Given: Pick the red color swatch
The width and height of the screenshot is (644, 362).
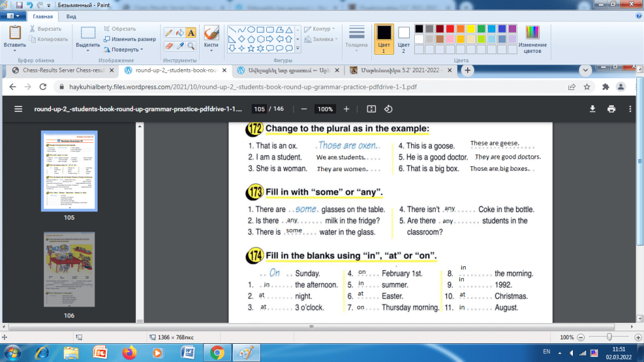Looking at the screenshot, I should pyautogui.click(x=450, y=28).
